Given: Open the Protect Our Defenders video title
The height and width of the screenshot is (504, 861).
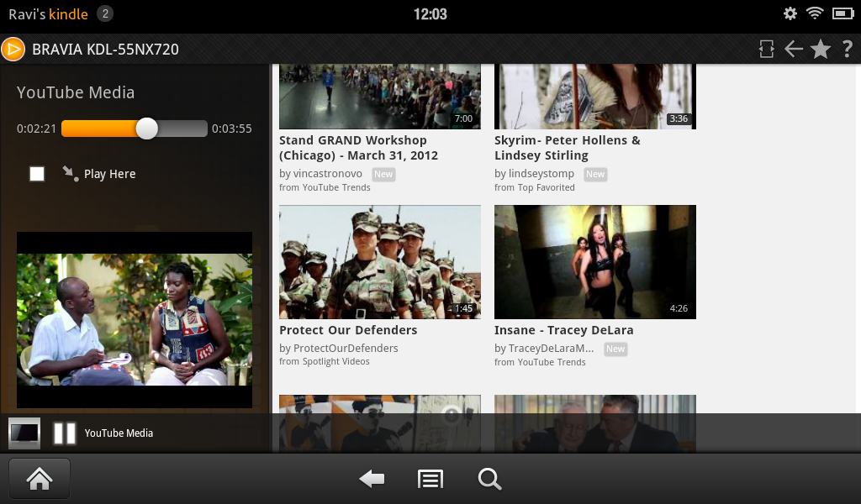Looking at the screenshot, I should pos(349,330).
